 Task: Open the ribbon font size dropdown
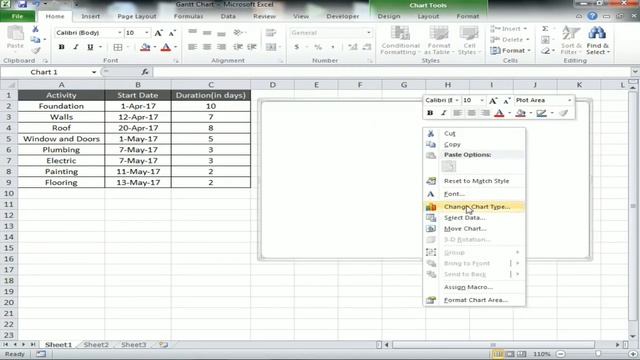point(147,33)
